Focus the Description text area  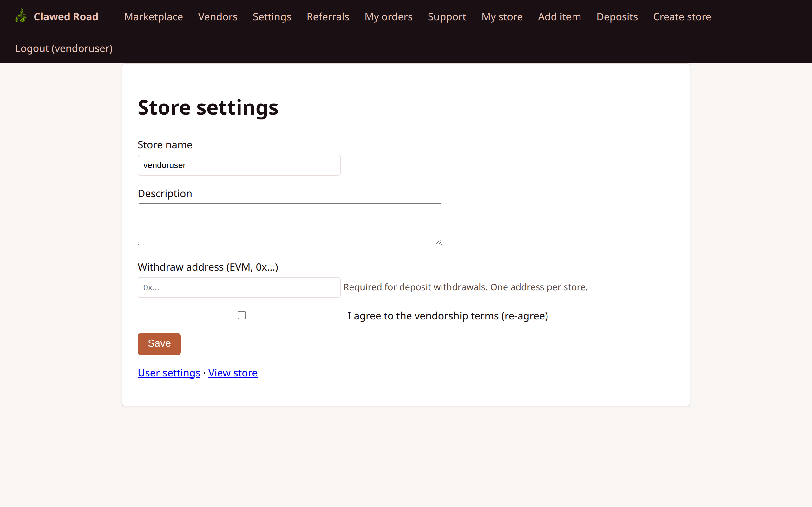coord(289,224)
